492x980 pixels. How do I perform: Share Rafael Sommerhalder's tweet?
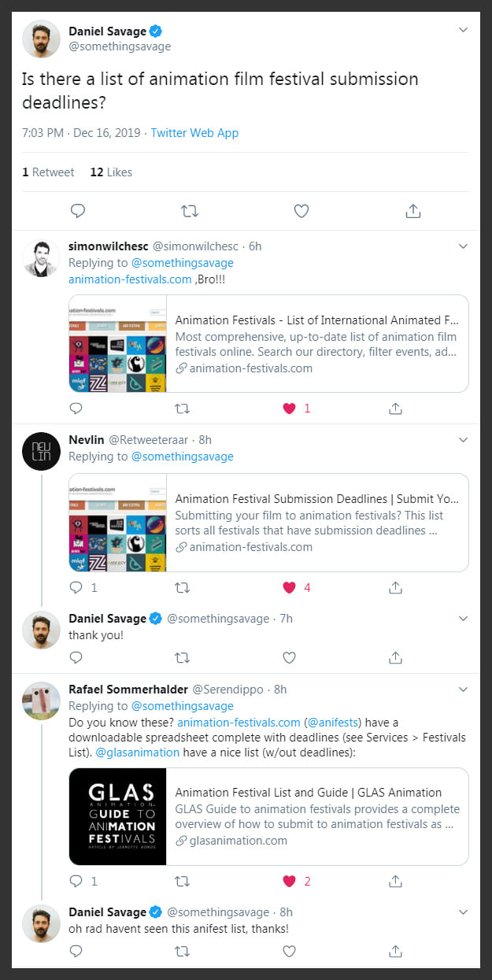pos(396,881)
